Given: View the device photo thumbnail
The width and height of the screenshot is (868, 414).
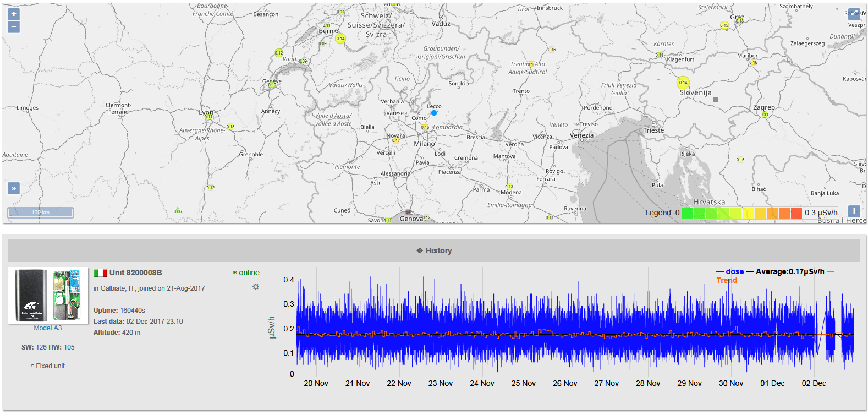Looking at the screenshot, I should point(48,295).
